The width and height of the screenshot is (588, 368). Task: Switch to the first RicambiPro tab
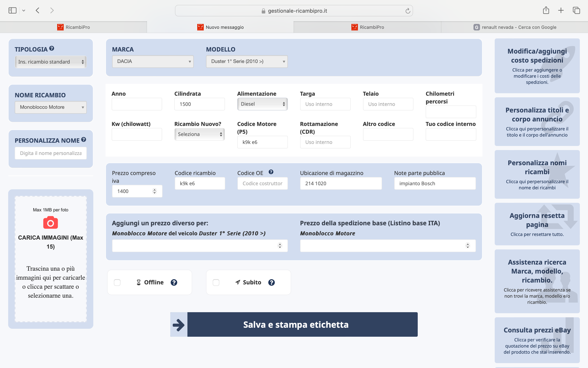[73, 27]
